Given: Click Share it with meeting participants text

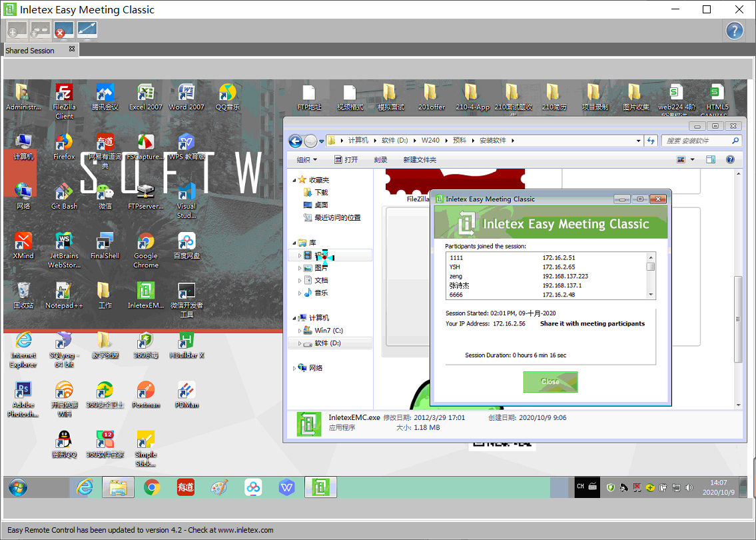Looking at the screenshot, I should 592,324.
